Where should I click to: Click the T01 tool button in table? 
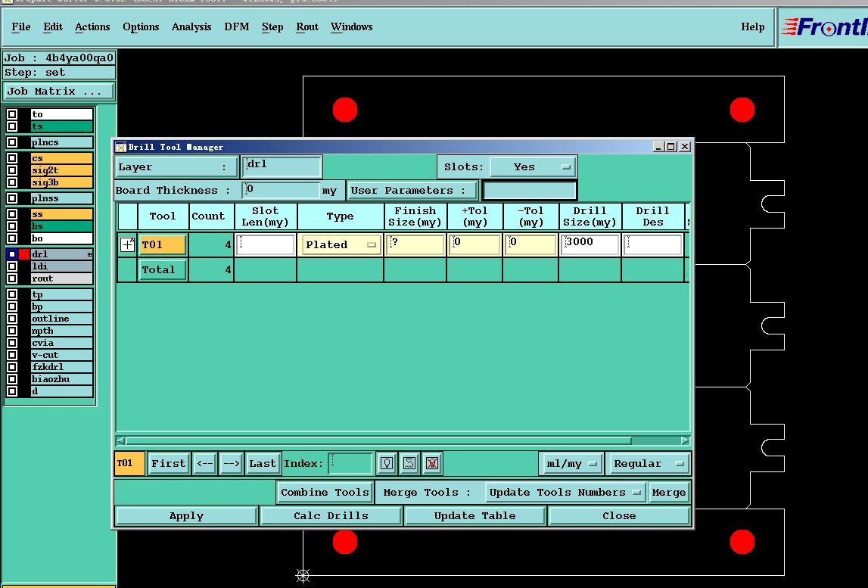tap(162, 244)
